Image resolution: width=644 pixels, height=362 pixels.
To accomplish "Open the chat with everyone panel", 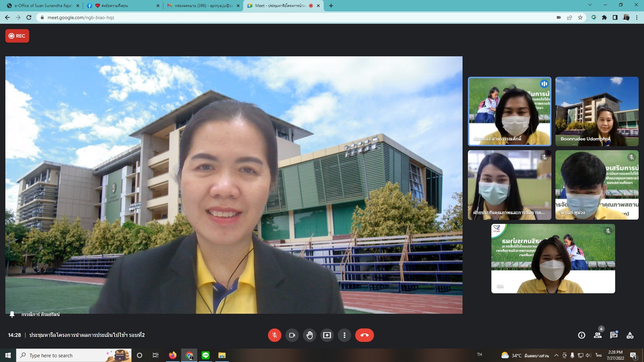I will pos(613,335).
